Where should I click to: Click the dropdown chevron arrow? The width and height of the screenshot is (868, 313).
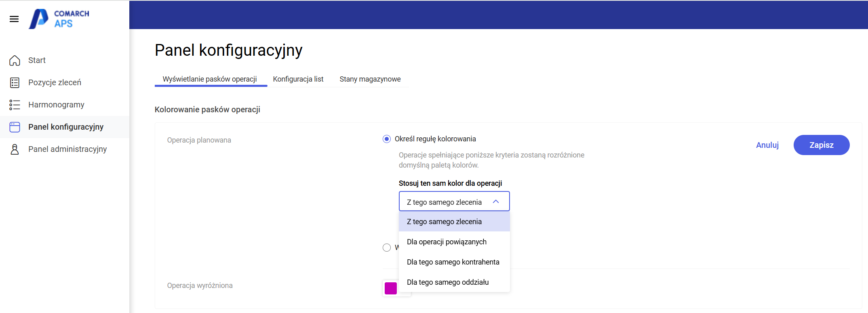(x=496, y=202)
